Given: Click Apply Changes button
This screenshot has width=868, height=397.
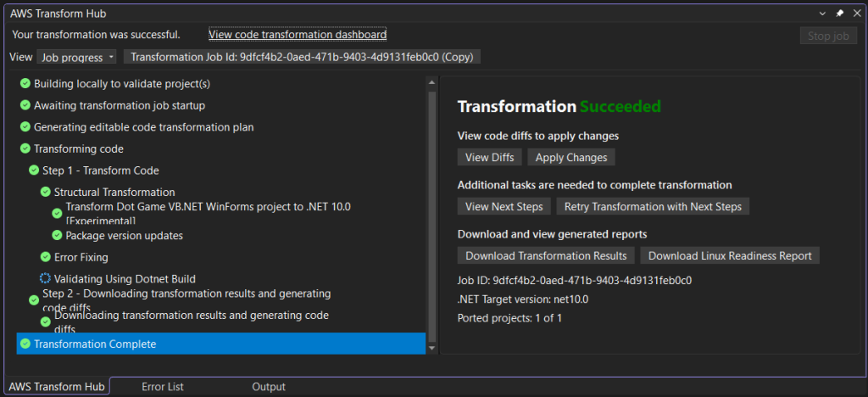Looking at the screenshot, I should click(x=571, y=157).
